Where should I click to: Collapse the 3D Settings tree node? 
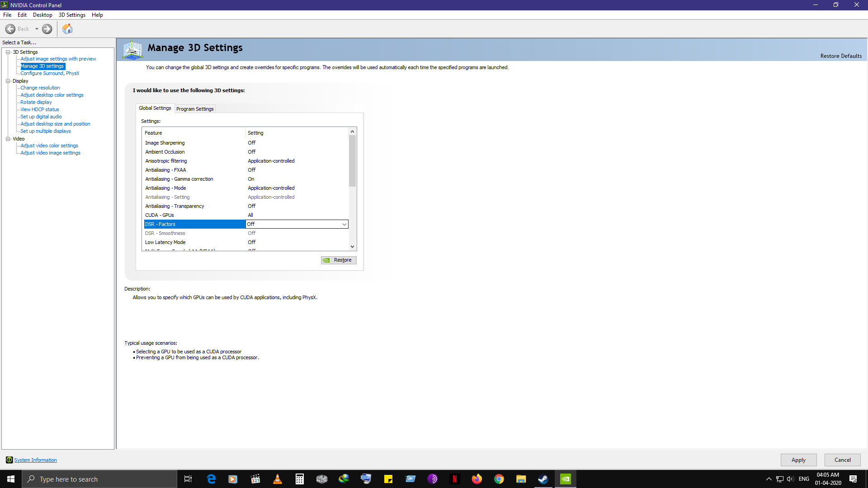(x=8, y=52)
